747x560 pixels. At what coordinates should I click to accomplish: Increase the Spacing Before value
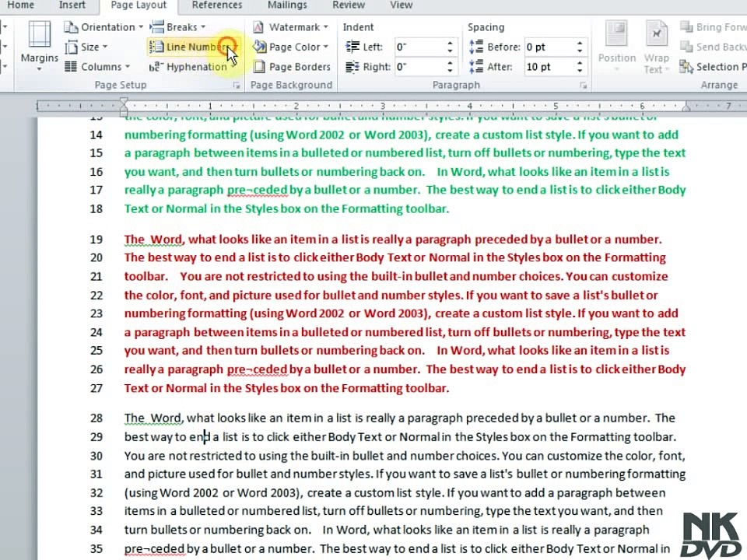[x=580, y=44]
